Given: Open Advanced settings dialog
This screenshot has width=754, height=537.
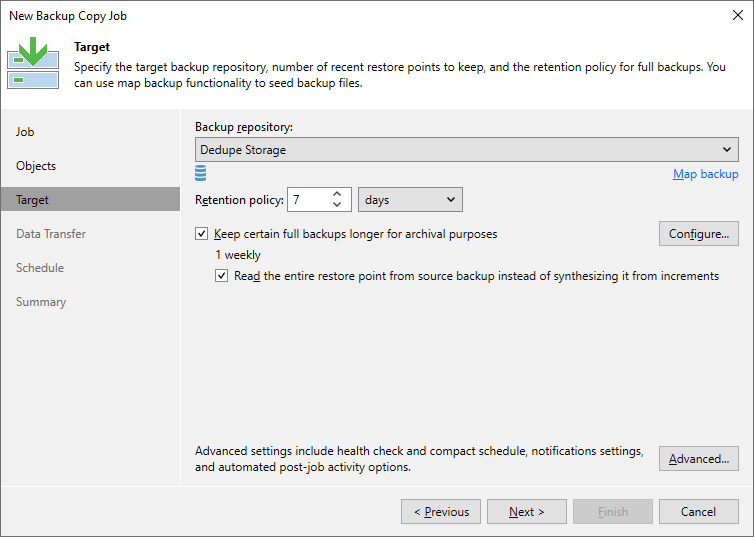Looking at the screenshot, I should click(x=698, y=459).
